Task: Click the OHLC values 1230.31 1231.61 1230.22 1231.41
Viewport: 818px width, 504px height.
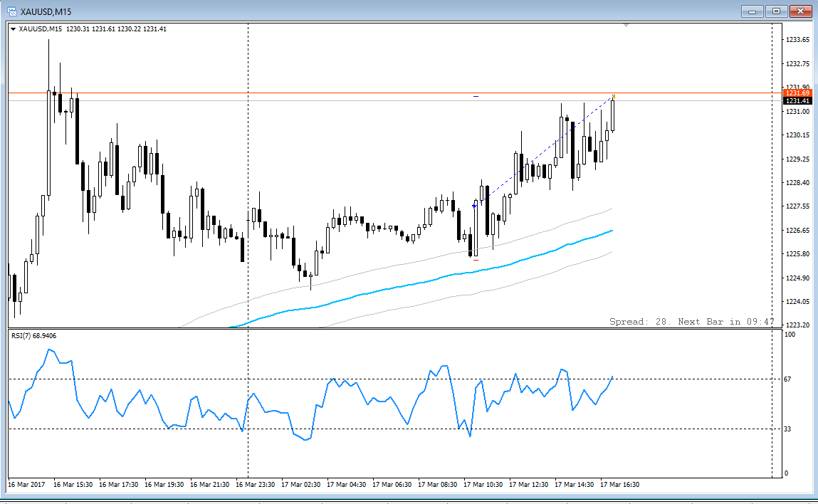Action: tap(116, 29)
